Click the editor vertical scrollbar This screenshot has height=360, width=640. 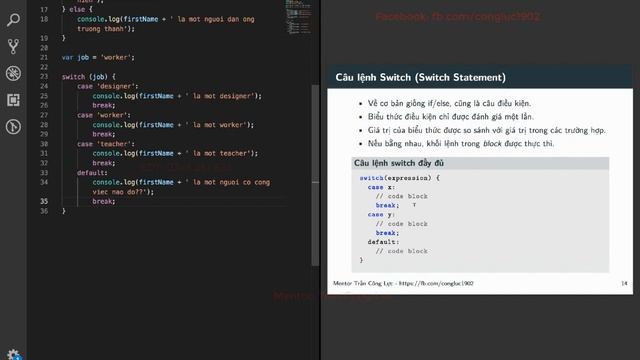(x=315, y=176)
